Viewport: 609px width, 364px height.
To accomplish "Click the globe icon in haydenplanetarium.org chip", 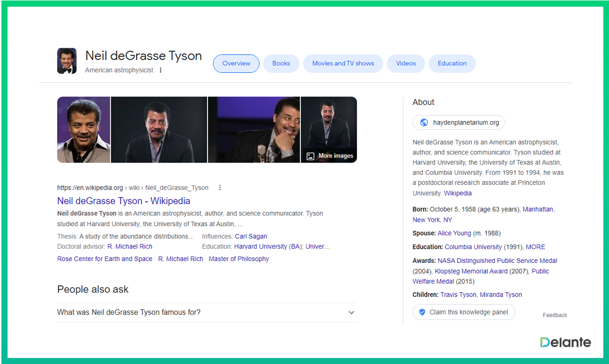I will (424, 122).
